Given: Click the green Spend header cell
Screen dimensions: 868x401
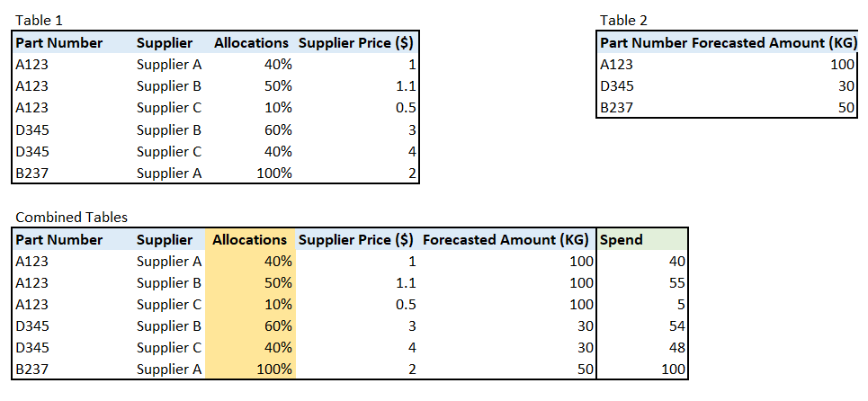Looking at the screenshot, I should (642, 239).
